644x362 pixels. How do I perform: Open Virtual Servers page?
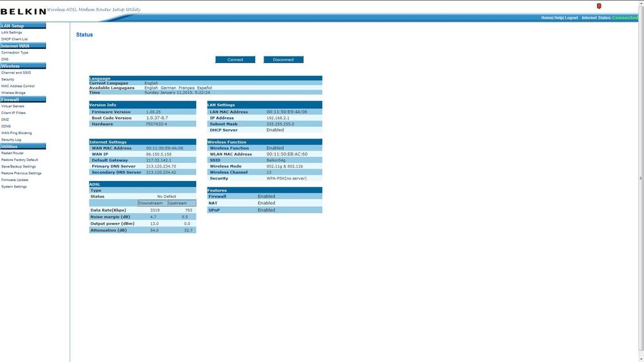coord(13,106)
